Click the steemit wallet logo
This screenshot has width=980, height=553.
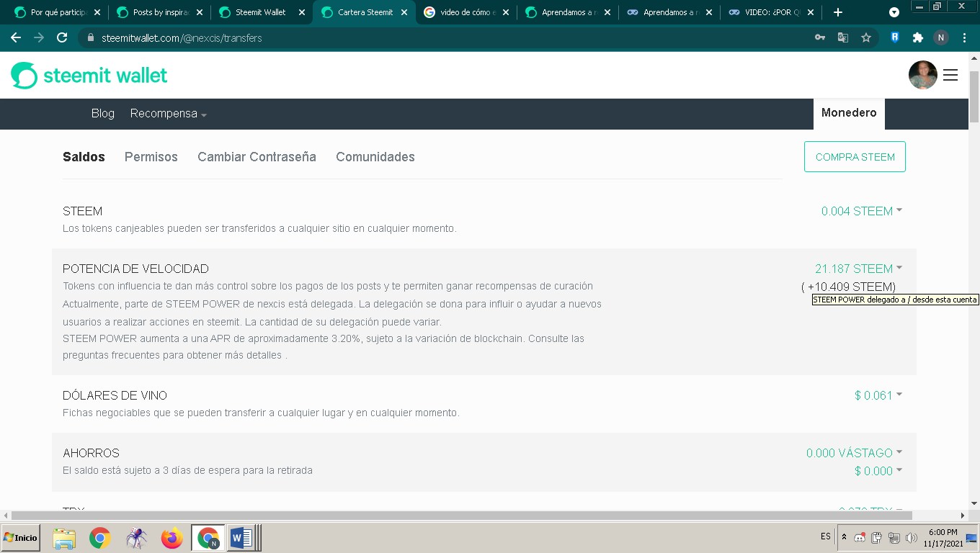pyautogui.click(x=89, y=75)
